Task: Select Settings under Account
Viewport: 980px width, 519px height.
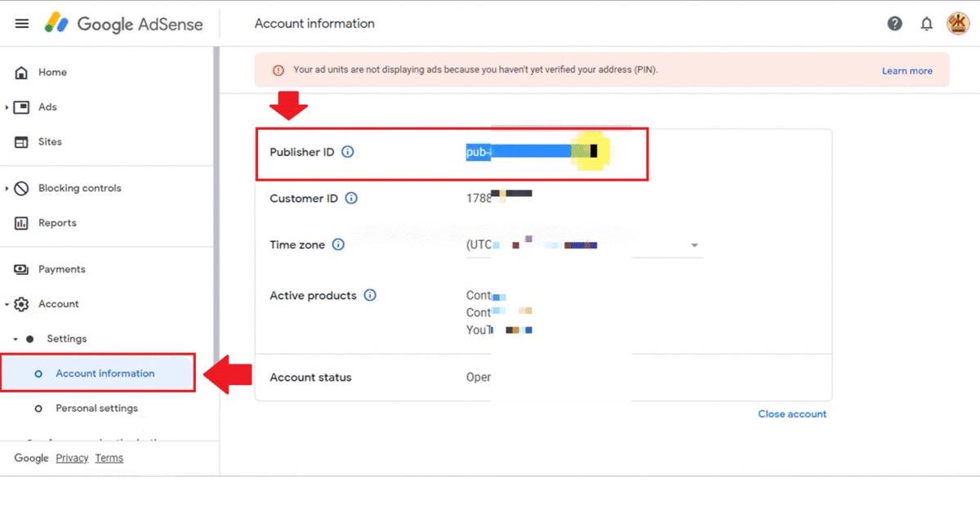Action: 67,339
